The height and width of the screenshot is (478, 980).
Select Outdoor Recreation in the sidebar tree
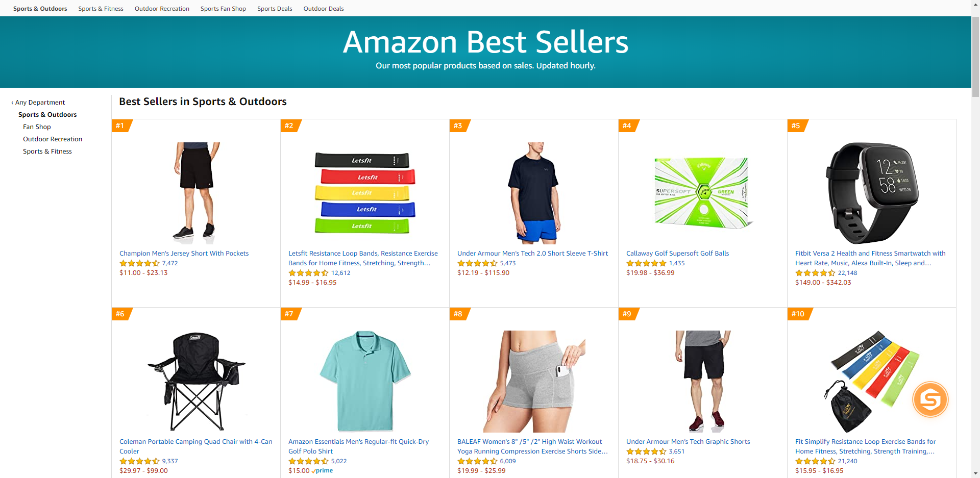[x=53, y=139]
